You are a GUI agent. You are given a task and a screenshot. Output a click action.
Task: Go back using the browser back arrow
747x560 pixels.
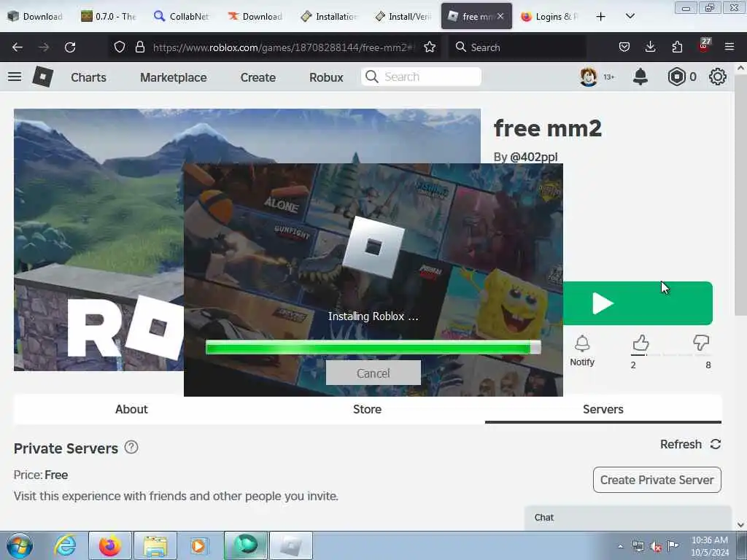[x=18, y=47]
